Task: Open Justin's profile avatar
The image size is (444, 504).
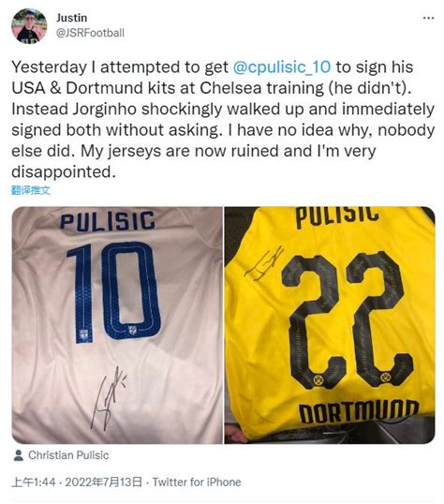Action: tap(29, 26)
